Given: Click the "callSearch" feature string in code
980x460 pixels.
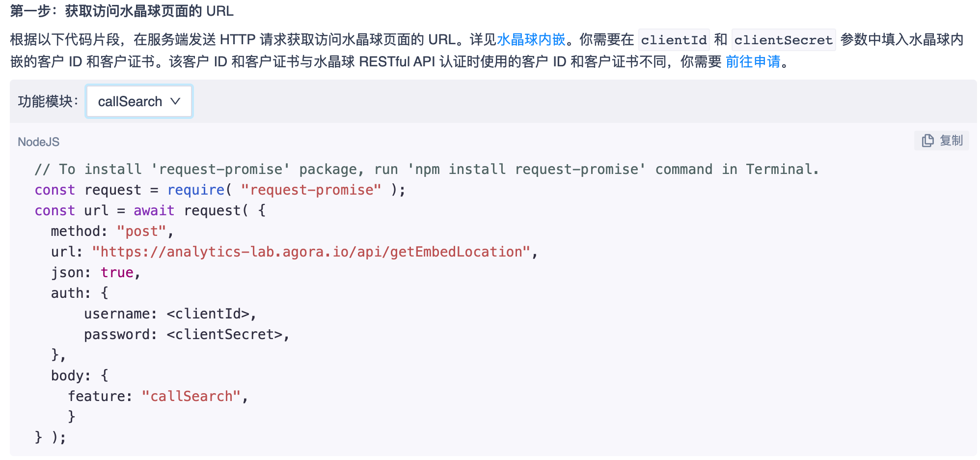Looking at the screenshot, I should click(191, 396).
